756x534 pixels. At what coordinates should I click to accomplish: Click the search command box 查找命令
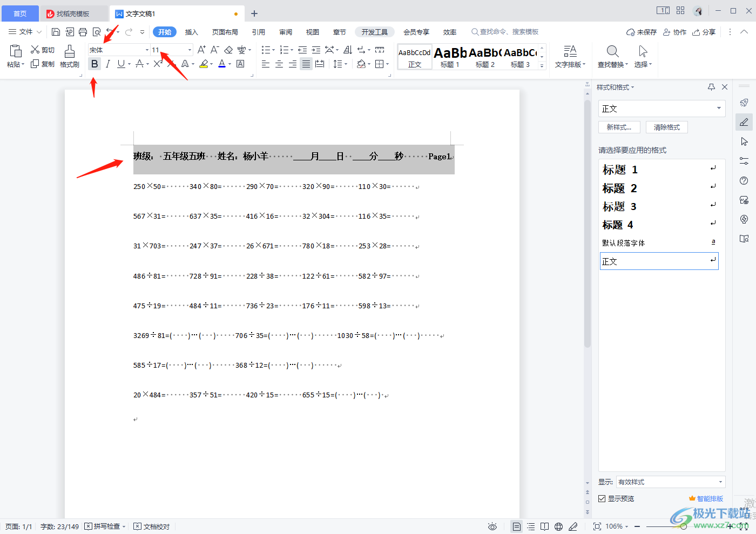(x=505, y=32)
